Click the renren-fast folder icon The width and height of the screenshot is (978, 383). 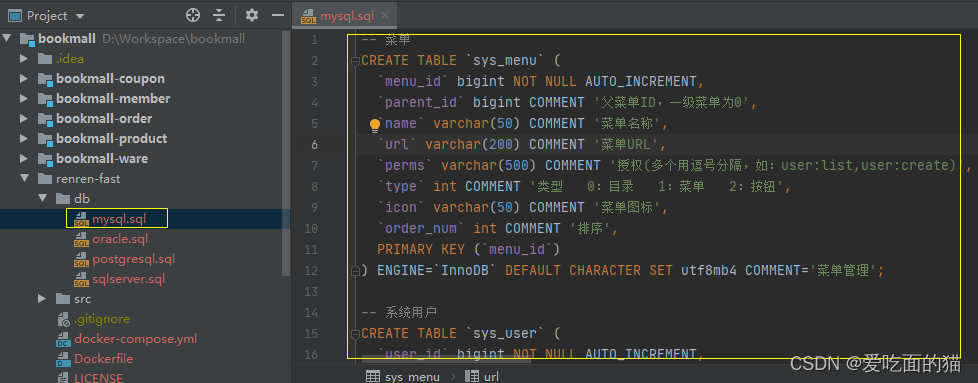click(x=45, y=178)
